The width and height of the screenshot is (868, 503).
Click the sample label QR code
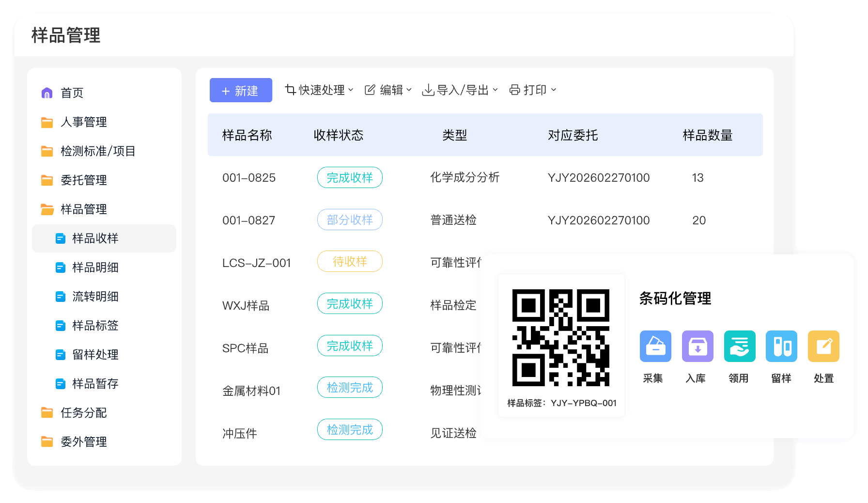click(x=561, y=338)
